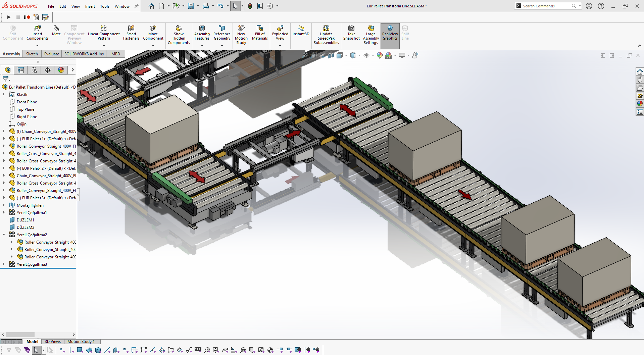The height and width of the screenshot is (355, 644).
Task: Open the appearances color wheel tab
Action: pyautogui.click(x=61, y=70)
